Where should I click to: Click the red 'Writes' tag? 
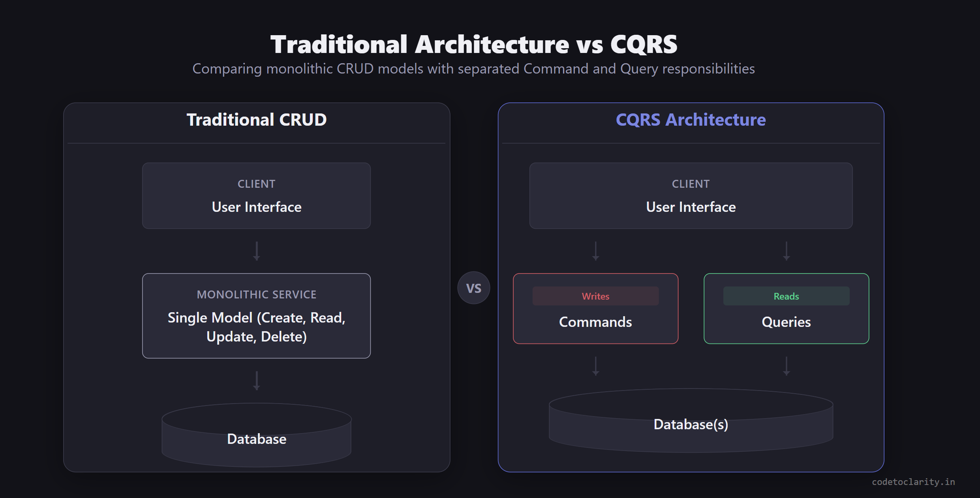tap(595, 296)
